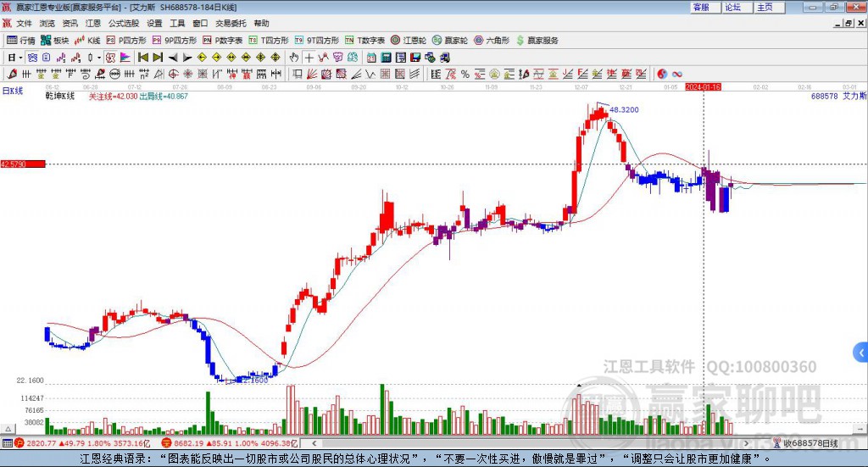The image size is (868, 467).
Task: Select the red target circle tool
Action: click(x=173, y=74)
